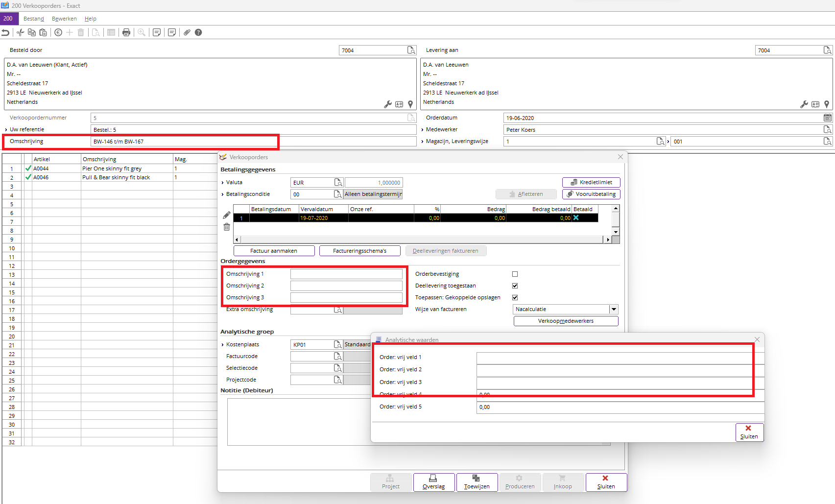The image size is (835, 504).
Task: Expand the Magazijn, Leveringswijze arrow
Action: click(422, 142)
